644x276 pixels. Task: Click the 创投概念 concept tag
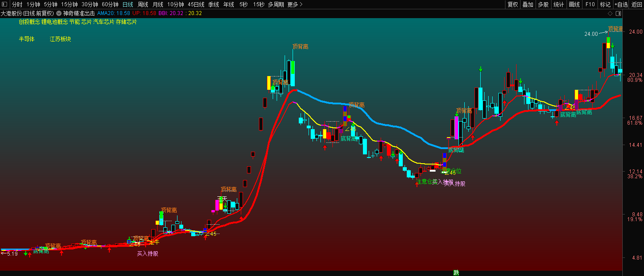coord(29,22)
